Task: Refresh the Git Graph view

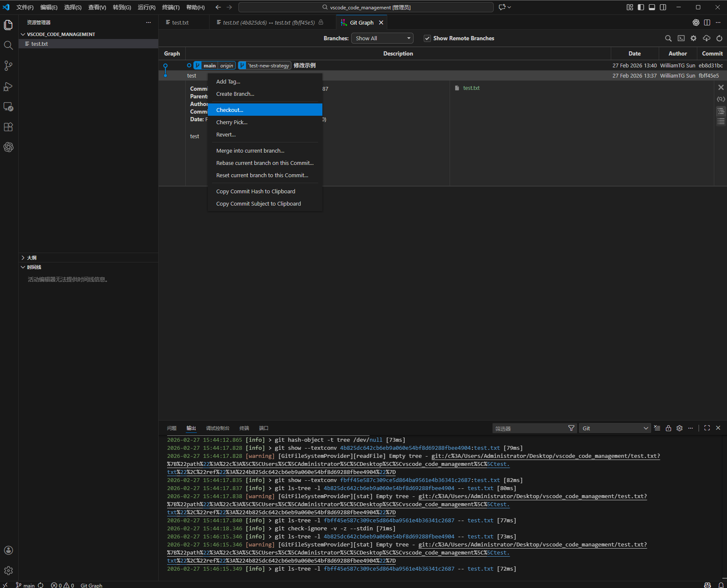Action: pos(719,38)
